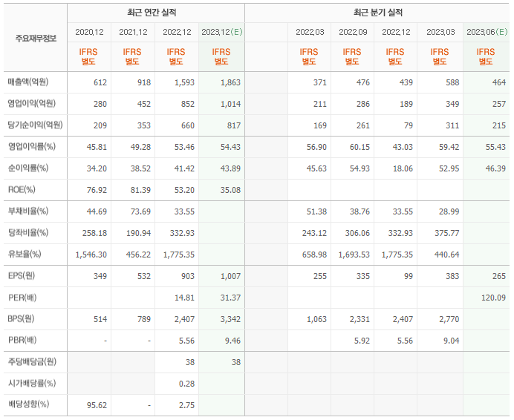Click the 73.69 debt ratio value
514x420 pixels.
pos(140,212)
